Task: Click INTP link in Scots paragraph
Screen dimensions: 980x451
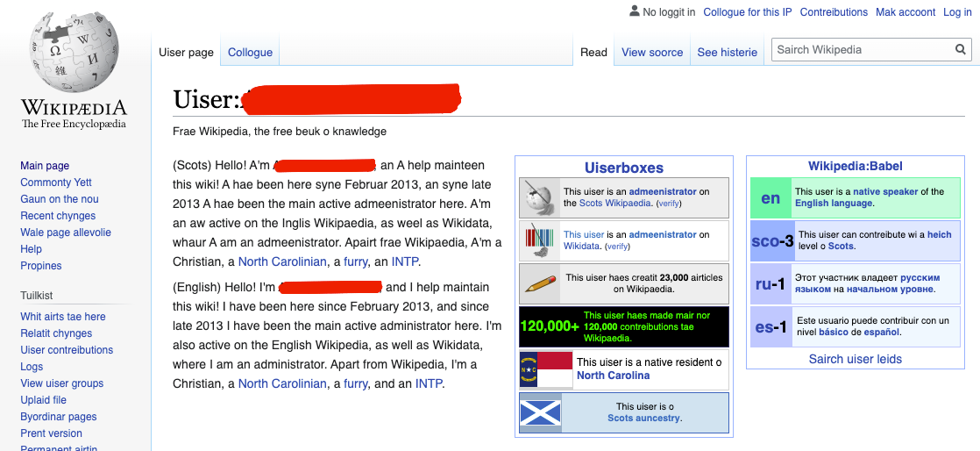Action: coord(406,261)
